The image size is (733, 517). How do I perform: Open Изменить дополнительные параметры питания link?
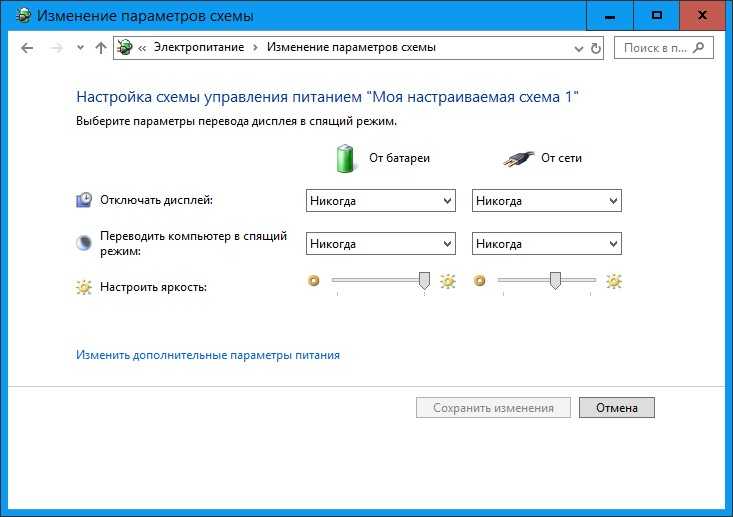[x=208, y=355]
